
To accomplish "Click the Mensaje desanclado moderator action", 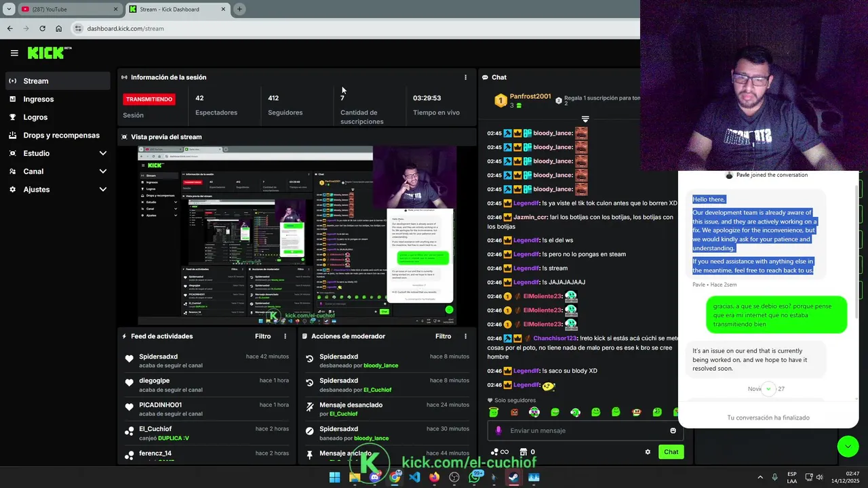I will pos(351,405).
